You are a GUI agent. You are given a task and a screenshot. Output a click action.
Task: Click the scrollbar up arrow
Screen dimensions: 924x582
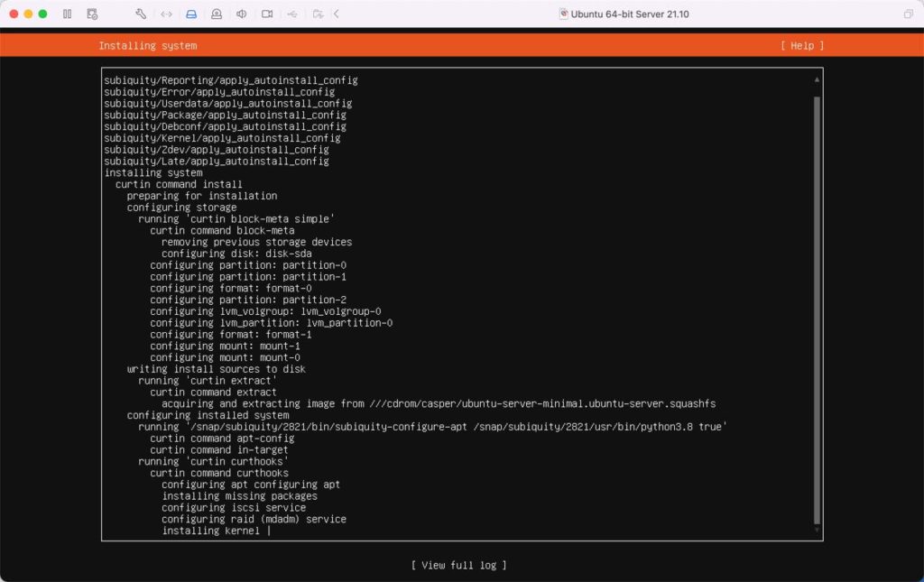tap(815, 78)
